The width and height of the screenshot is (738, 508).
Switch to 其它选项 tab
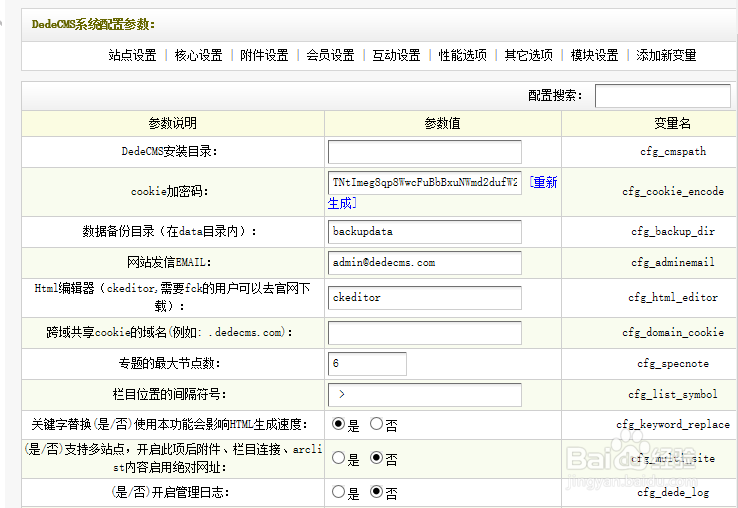click(529, 55)
